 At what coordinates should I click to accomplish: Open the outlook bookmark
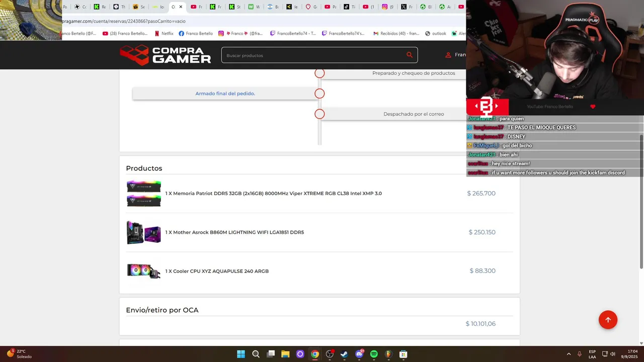436,34
